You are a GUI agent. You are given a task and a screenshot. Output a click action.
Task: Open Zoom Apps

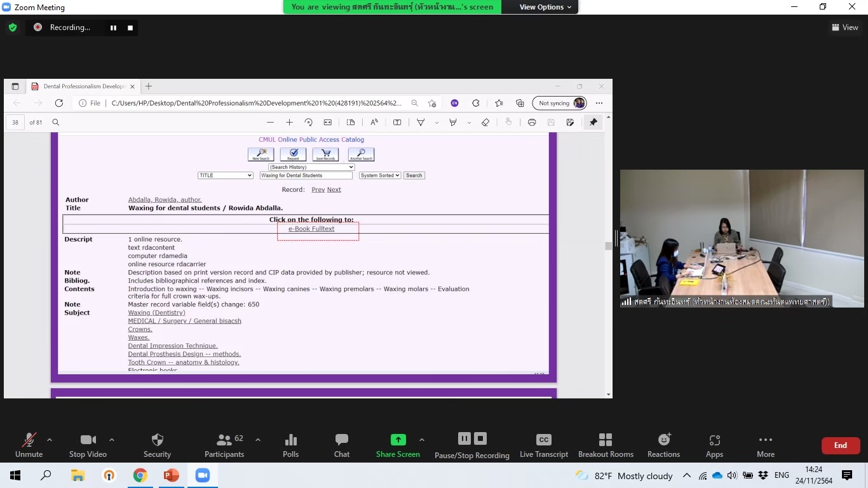pyautogui.click(x=714, y=445)
